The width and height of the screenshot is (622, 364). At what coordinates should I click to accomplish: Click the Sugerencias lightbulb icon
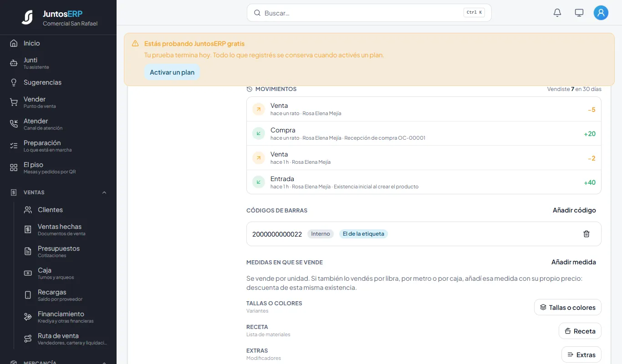14,82
